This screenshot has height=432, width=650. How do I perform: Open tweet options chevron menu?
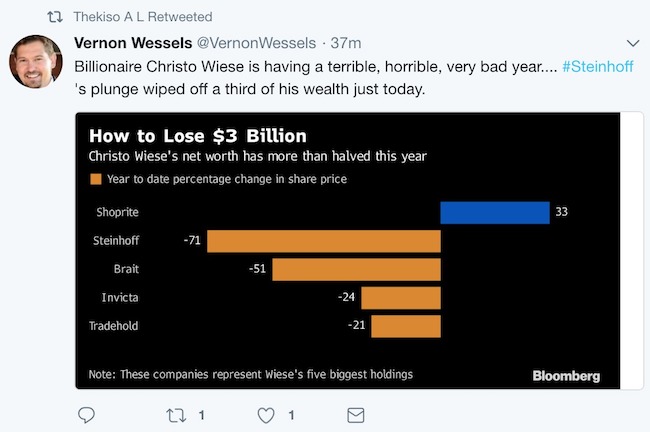(633, 43)
